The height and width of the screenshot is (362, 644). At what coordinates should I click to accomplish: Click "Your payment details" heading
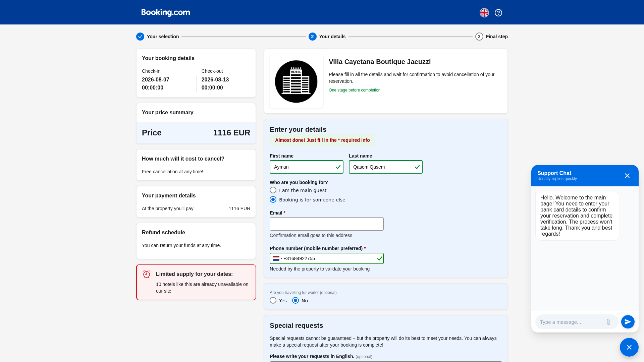pyautogui.click(x=169, y=196)
